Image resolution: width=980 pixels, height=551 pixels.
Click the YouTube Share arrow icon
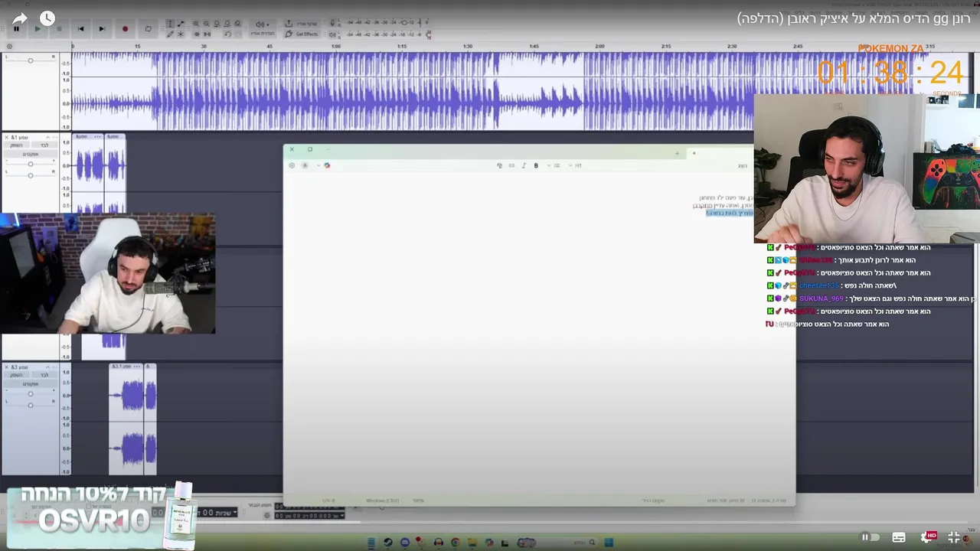point(19,18)
